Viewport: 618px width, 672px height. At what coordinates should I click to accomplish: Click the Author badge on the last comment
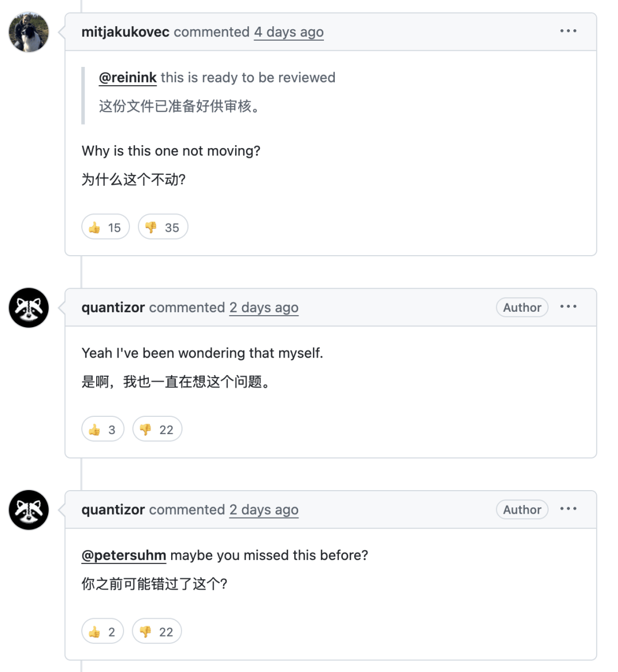[521, 509]
